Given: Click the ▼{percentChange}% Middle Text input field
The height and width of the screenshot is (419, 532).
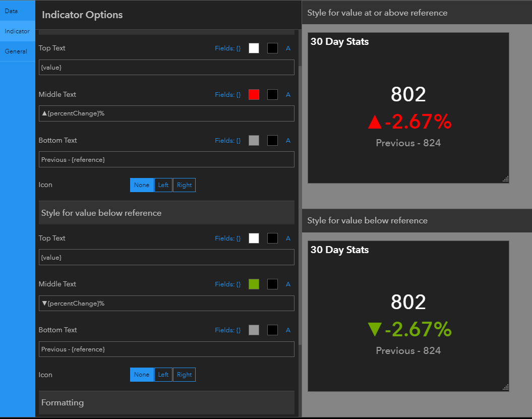Looking at the screenshot, I should 166,304.
